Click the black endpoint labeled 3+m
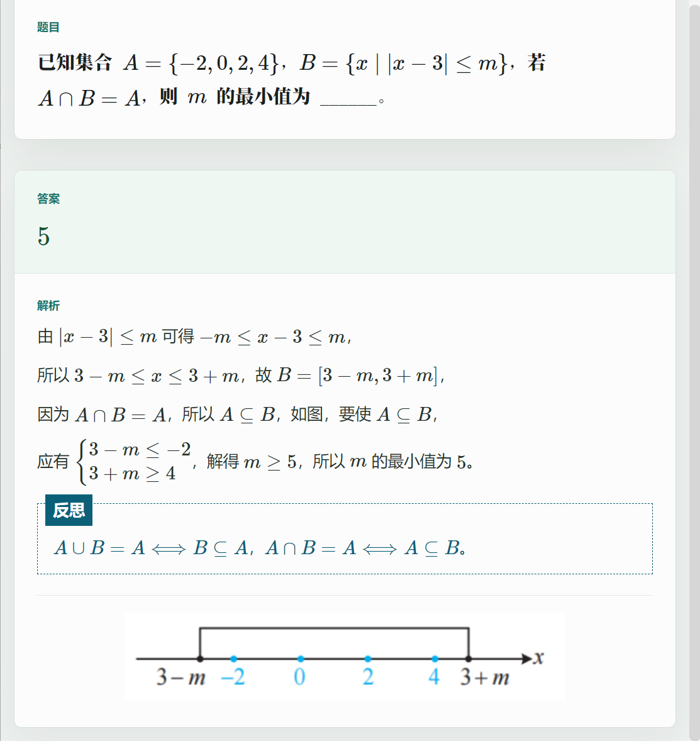 [469, 659]
